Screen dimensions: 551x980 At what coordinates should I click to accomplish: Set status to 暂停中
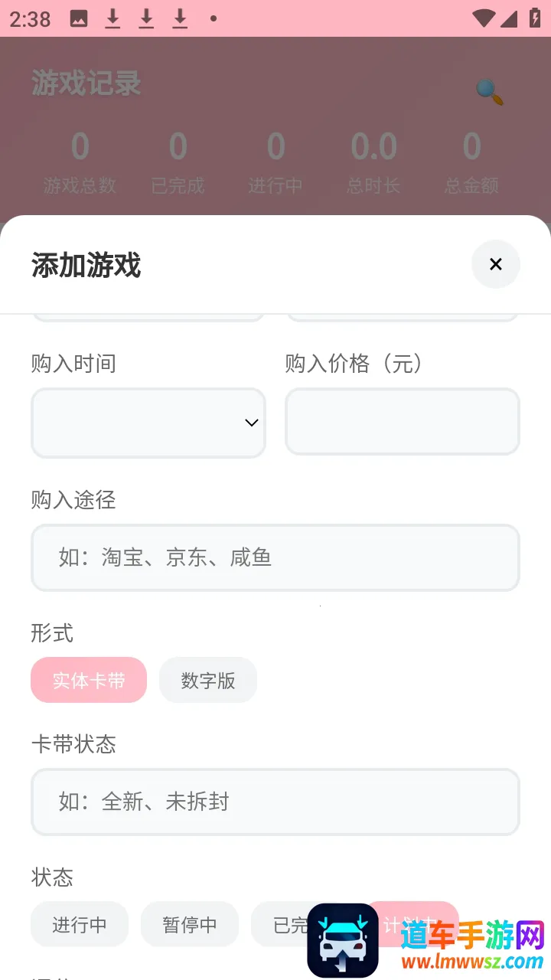coord(190,924)
